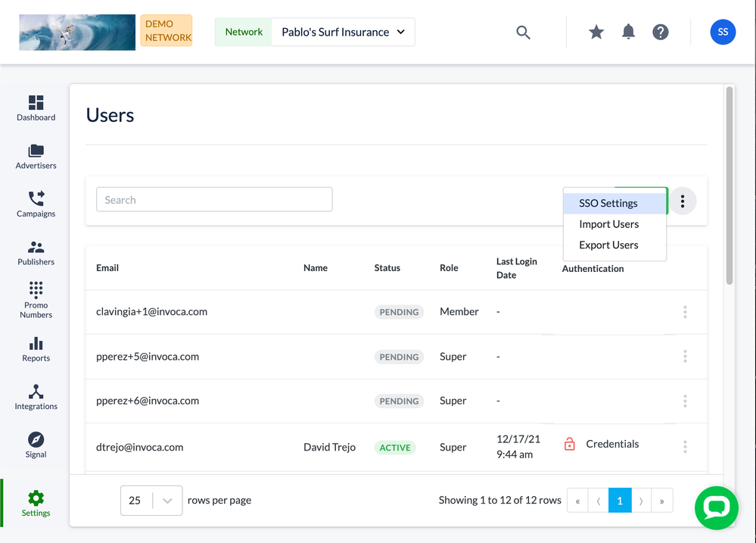Click the favorites star icon
The width and height of the screenshot is (756, 543).
click(x=596, y=32)
